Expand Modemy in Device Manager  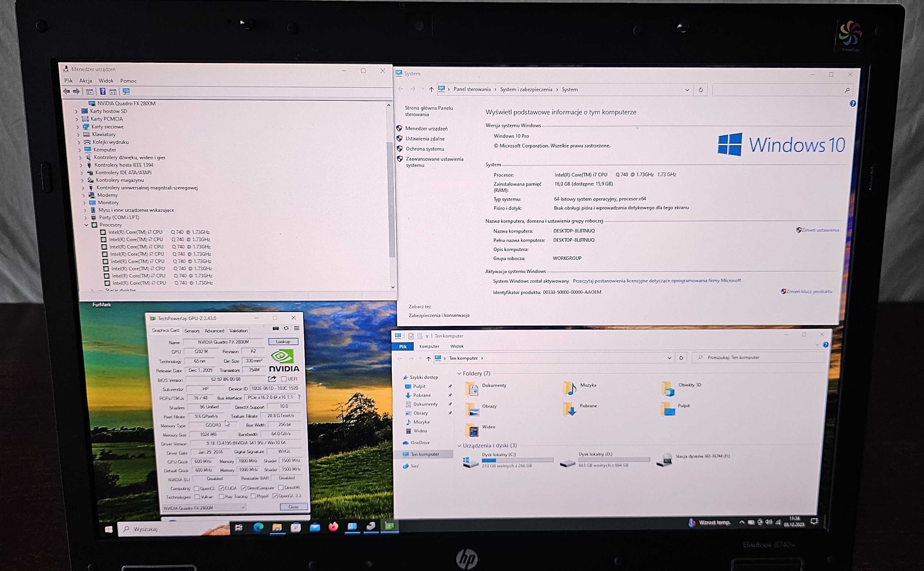(84, 195)
